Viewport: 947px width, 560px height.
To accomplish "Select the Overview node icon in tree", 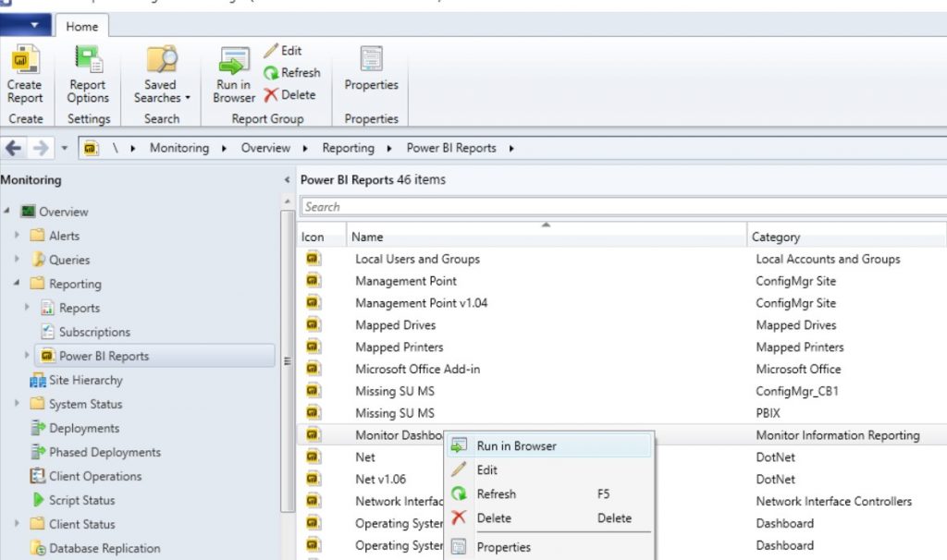I will click(x=28, y=212).
